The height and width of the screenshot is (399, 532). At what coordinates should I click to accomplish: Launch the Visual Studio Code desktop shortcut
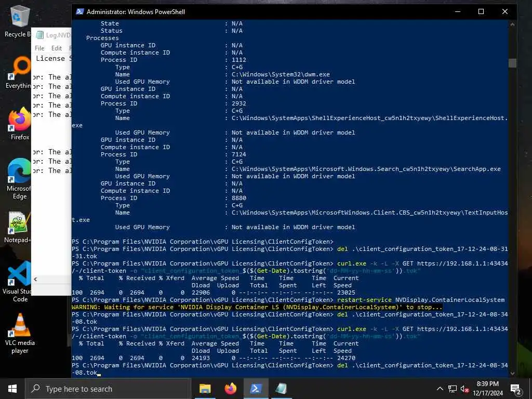pyautogui.click(x=18, y=282)
